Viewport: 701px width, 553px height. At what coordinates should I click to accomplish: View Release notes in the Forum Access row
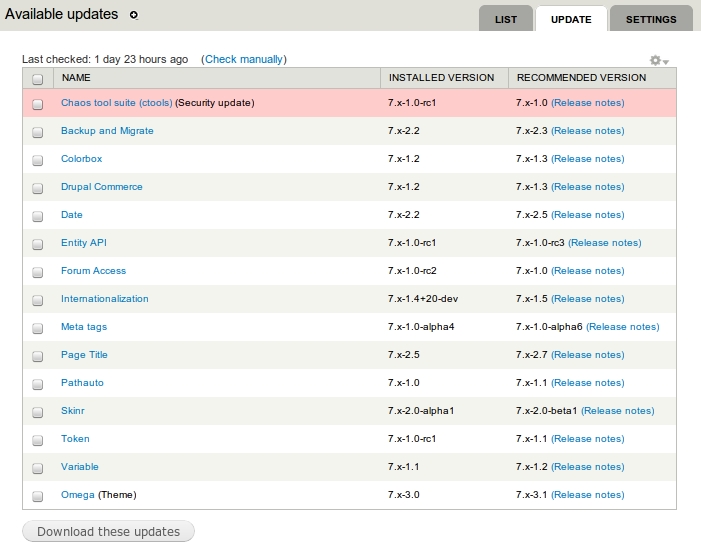(587, 271)
